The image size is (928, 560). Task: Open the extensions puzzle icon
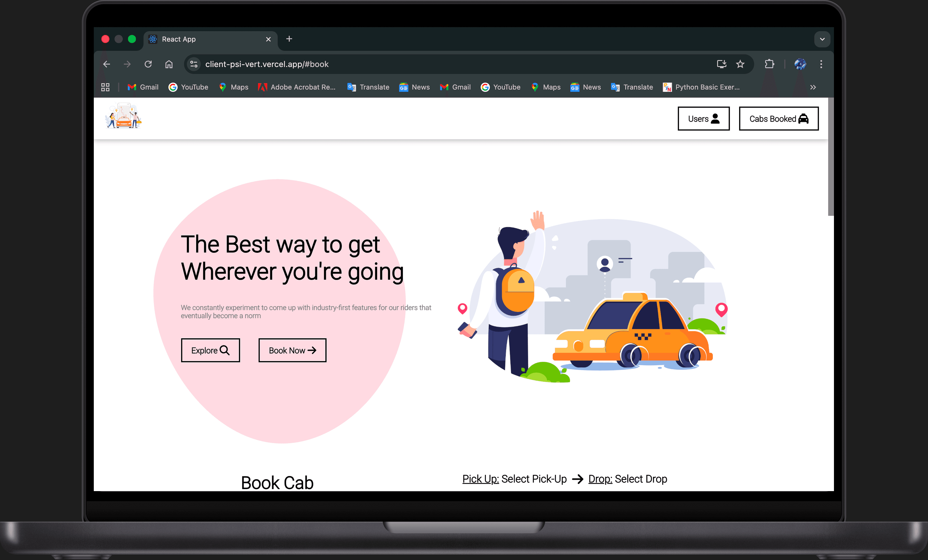point(769,64)
